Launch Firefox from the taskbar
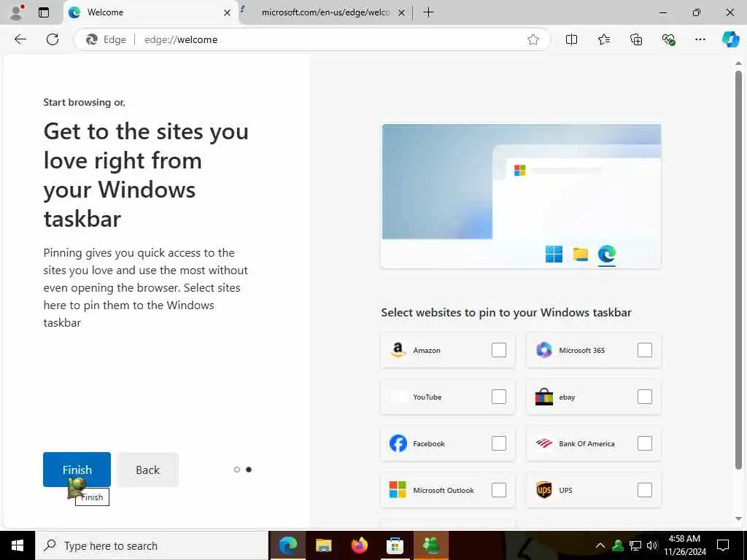Viewport: 747px width, 560px height. coord(359,545)
